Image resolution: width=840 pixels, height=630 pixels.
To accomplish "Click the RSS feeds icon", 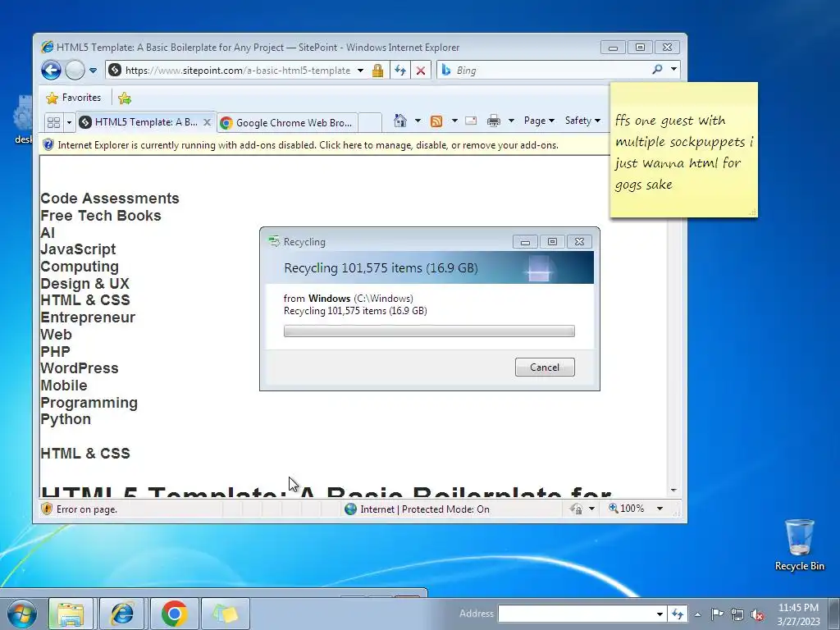I will tap(436, 121).
